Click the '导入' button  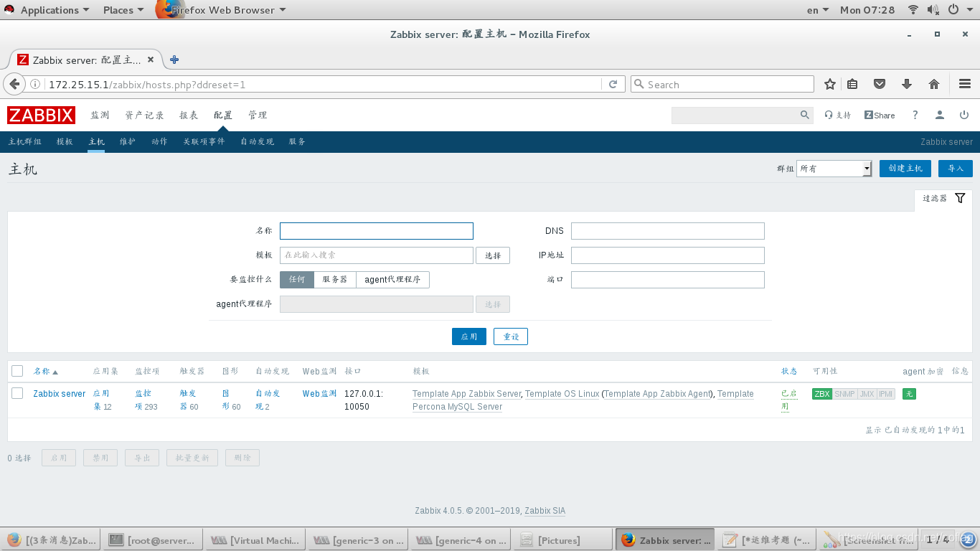956,169
